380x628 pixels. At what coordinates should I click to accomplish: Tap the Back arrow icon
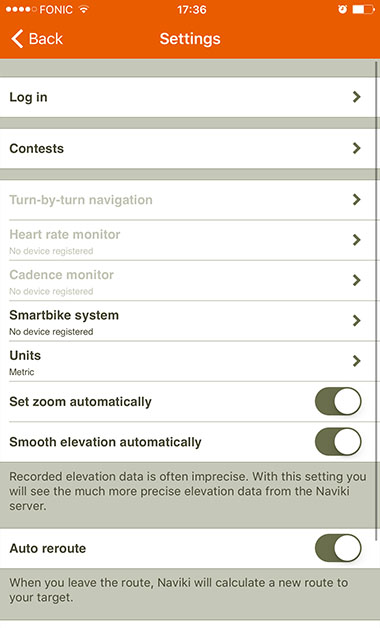coord(17,39)
